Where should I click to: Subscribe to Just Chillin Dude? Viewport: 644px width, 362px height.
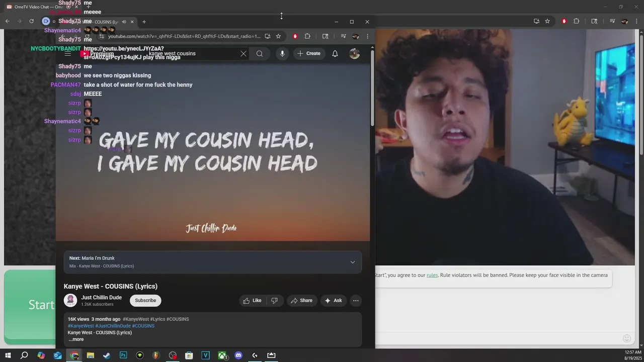[x=145, y=301]
